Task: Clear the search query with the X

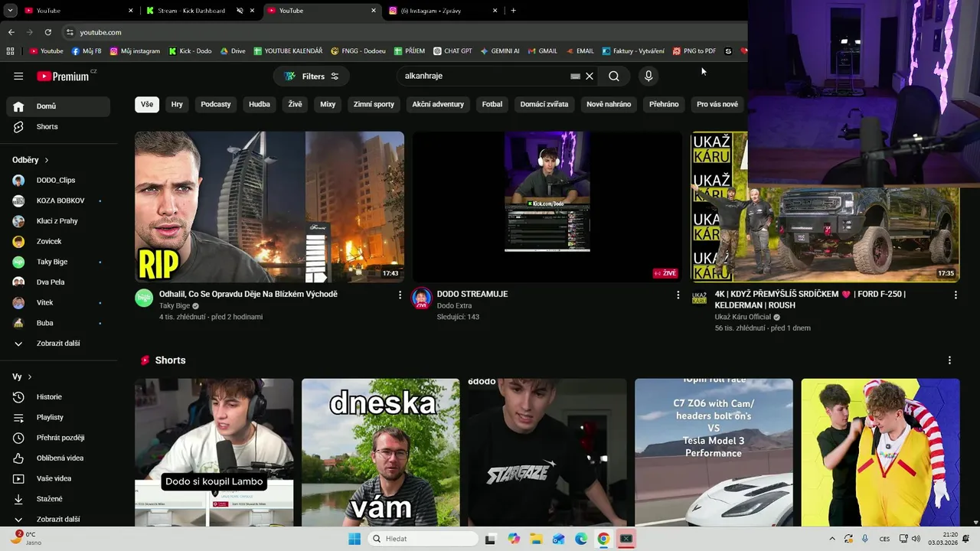Action: [590, 76]
